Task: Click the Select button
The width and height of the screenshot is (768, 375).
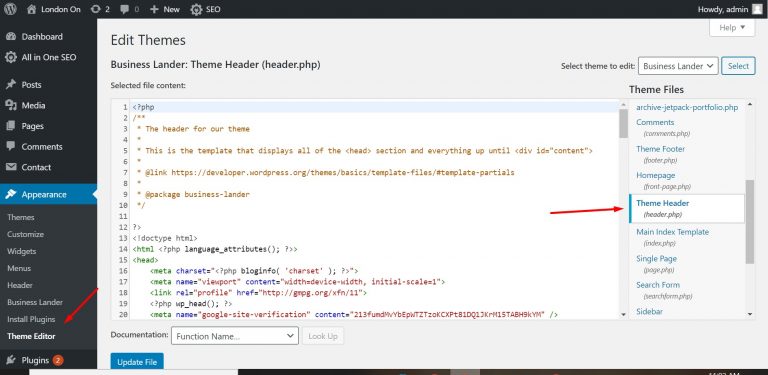Action: click(738, 66)
